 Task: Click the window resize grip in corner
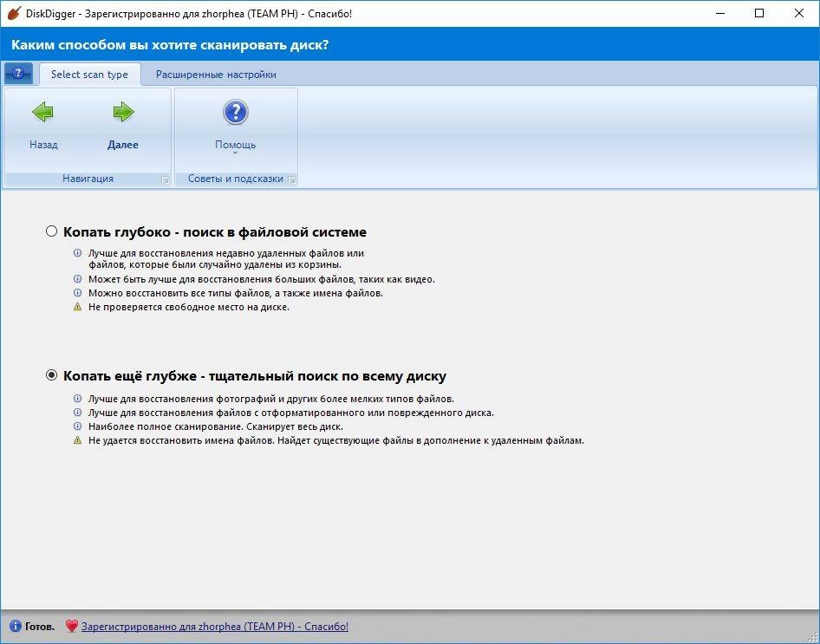pyautogui.click(x=813, y=637)
